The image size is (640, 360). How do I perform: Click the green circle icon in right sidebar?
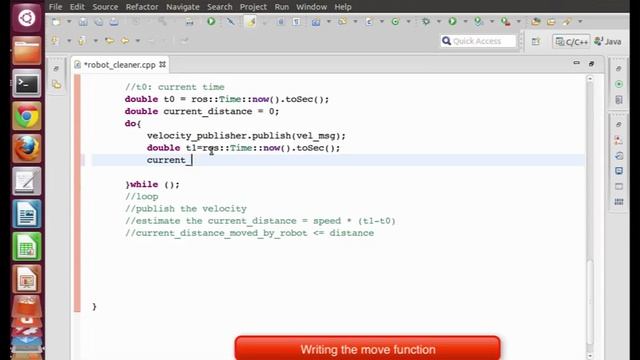(x=619, y=84)
